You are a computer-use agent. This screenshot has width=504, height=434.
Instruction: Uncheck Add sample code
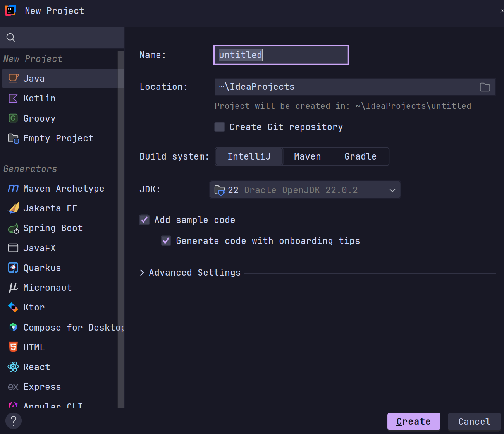144,220
